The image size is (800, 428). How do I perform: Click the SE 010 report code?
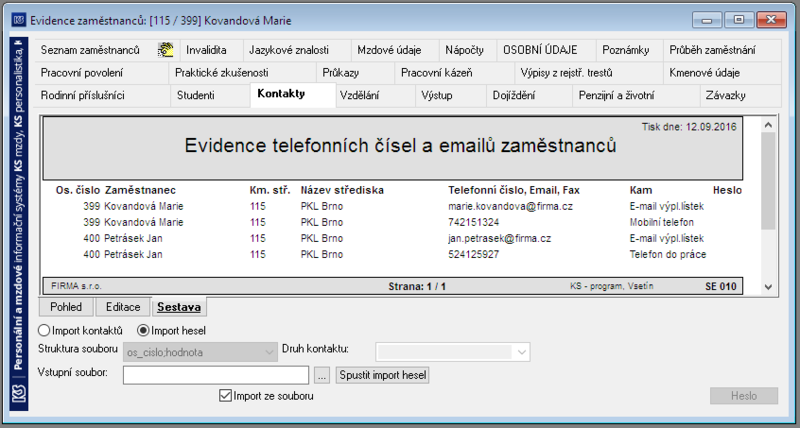pos(721,287)
